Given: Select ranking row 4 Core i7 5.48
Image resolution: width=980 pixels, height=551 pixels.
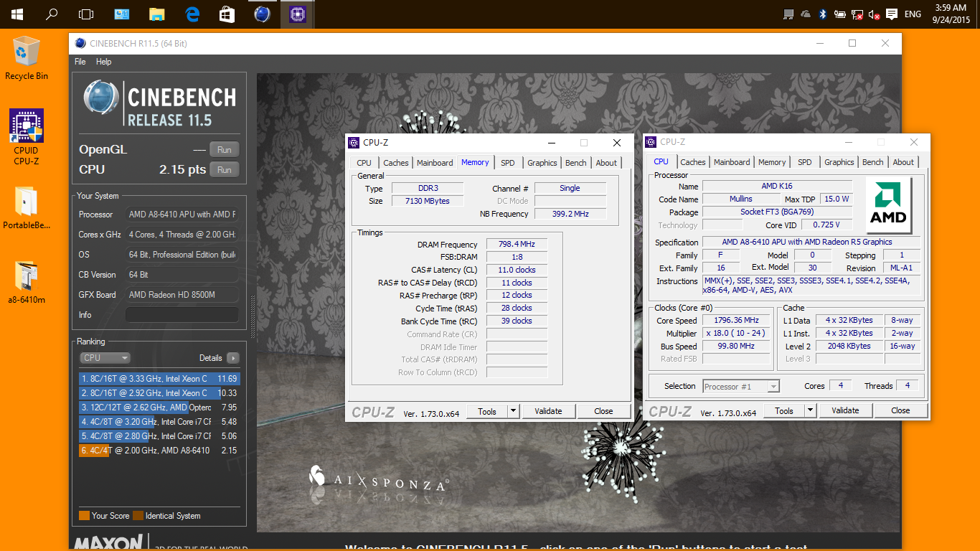Looking at the screenshot, I should (x=159, y=422).
